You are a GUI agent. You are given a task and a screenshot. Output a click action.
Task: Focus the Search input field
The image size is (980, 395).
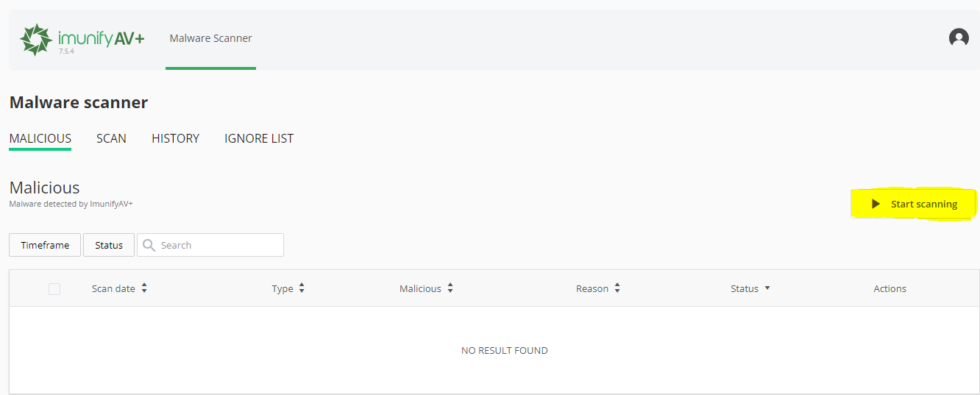pos(210,245)
